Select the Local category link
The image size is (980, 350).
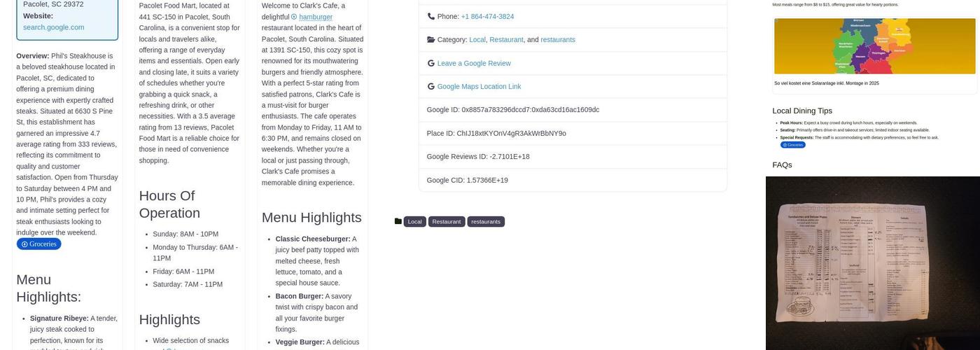click(x=477, y=40)
